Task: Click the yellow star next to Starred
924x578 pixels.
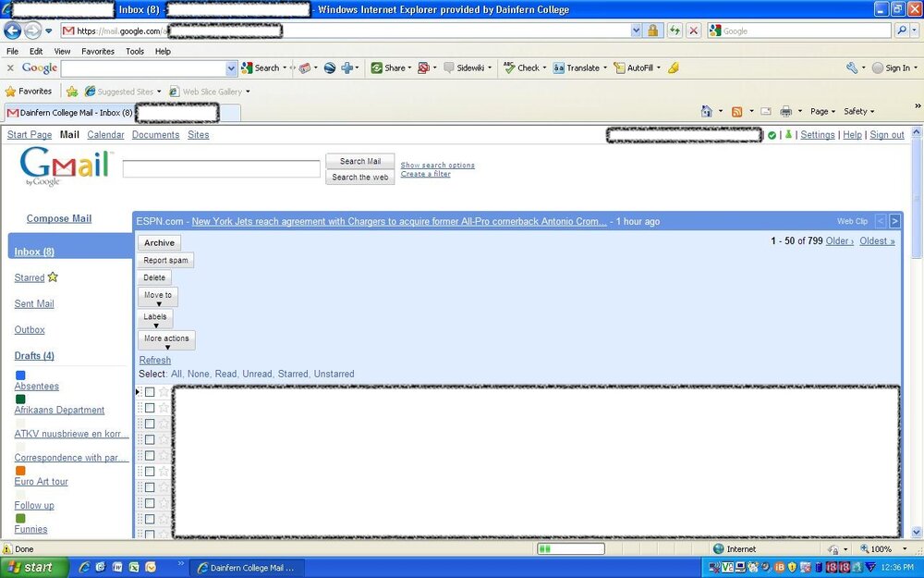Action: pyautogui.click(x=53, y=277)
